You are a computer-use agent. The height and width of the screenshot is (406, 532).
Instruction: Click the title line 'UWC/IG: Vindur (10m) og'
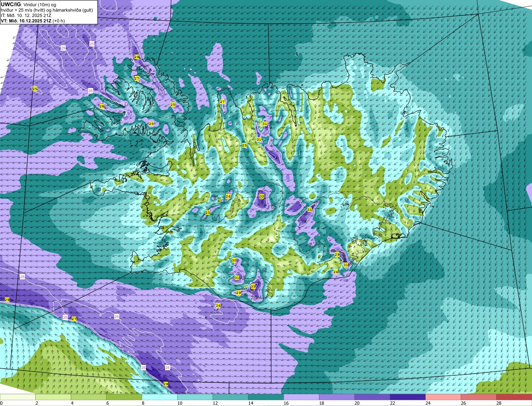29,5
